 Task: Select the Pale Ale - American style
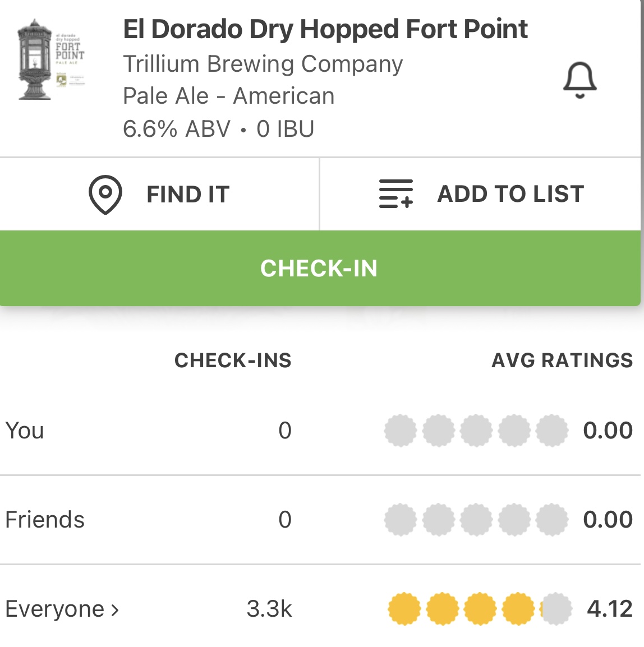228,96
